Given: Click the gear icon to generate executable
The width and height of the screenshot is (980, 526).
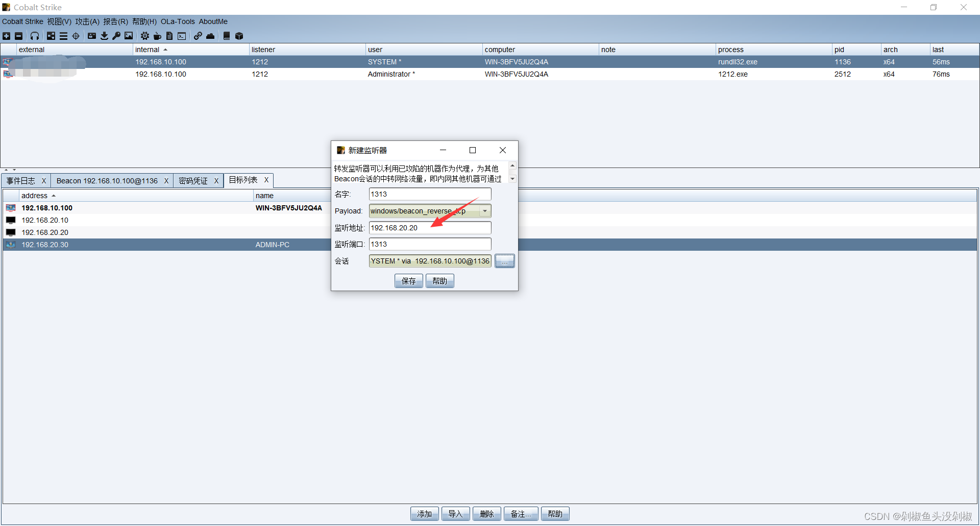Looking at the screenshot, I should pos(145,36).
